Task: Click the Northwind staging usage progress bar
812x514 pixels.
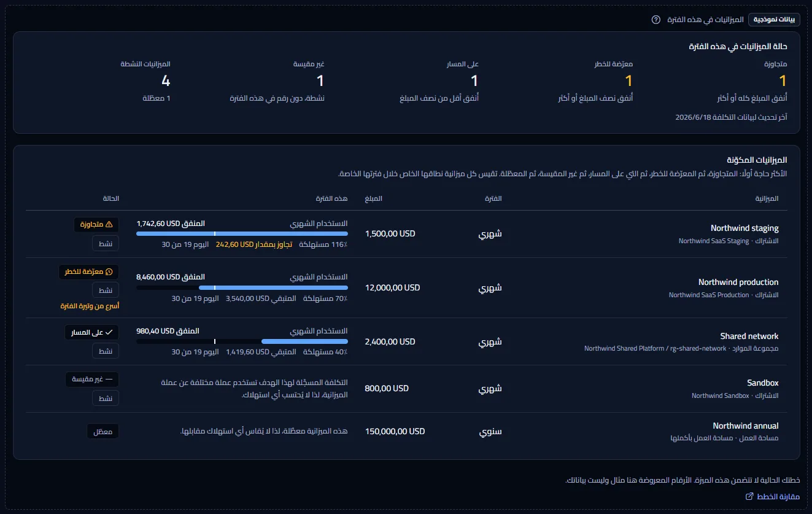Action: pyautogui.click(x=242, y=233)
